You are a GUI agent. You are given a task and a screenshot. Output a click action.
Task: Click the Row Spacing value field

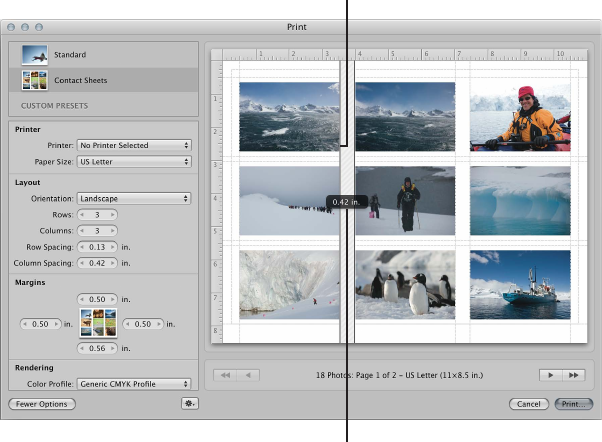98,247
